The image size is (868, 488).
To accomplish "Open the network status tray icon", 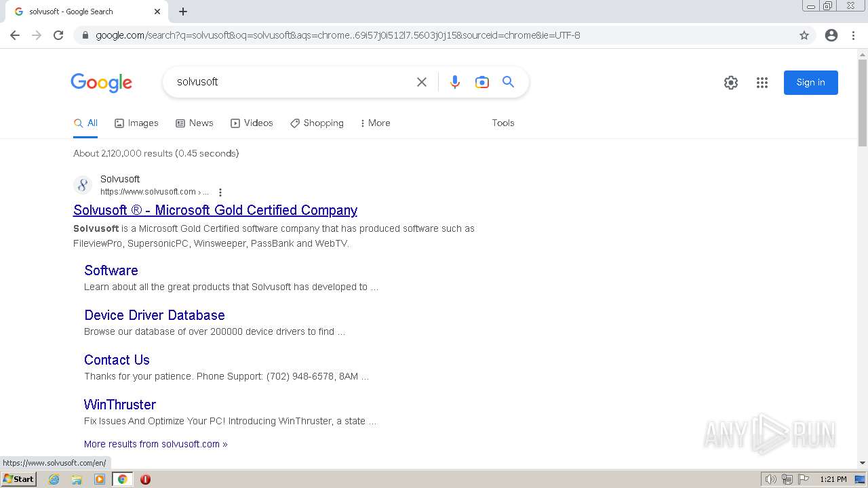I will (x=787, y=479).
